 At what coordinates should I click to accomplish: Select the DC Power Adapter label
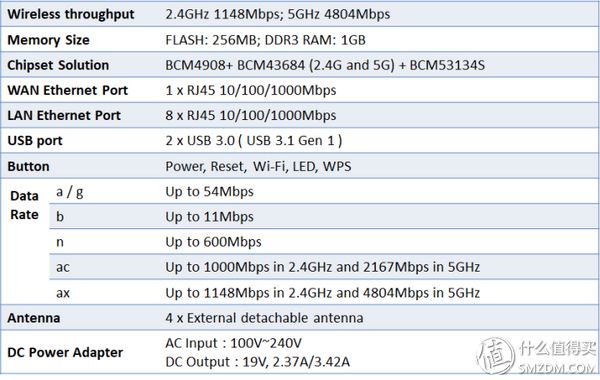point(65,352)
